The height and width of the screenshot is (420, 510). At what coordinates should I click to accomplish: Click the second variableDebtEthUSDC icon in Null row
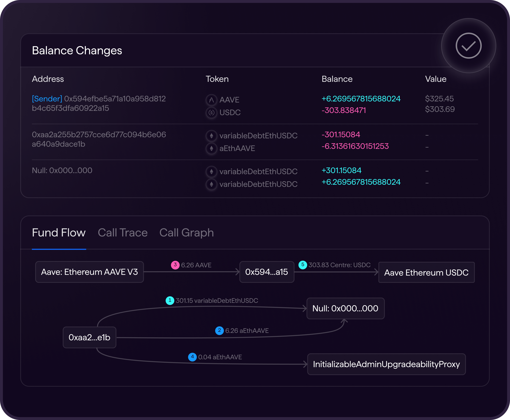click(211, 184)
